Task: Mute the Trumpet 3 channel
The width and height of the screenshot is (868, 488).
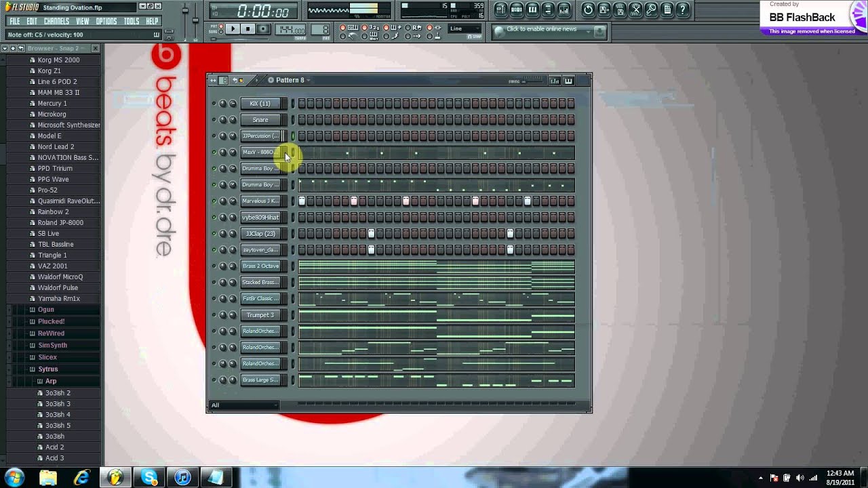Action: click(x=214, y=315)
